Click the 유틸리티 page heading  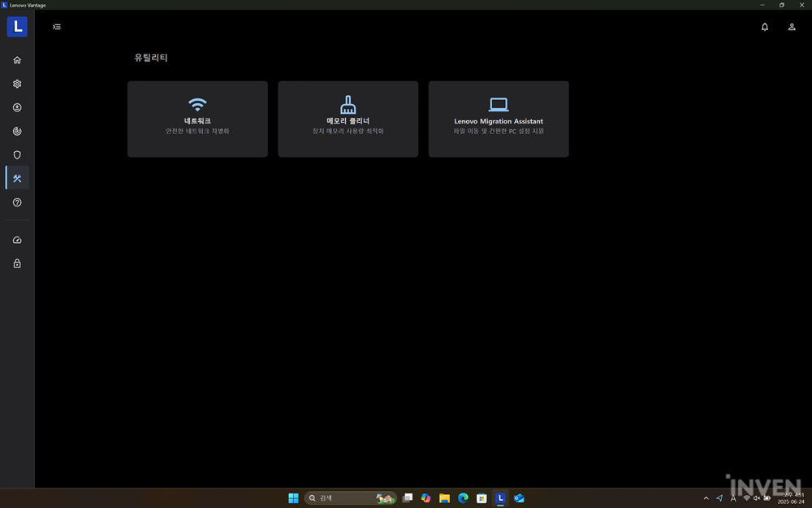(x=151, y=58)
